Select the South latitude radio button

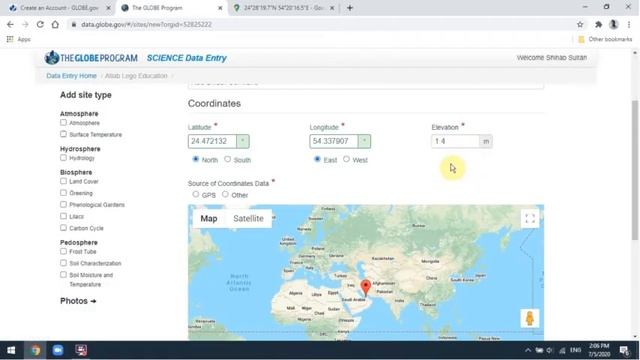coord(227,159)
